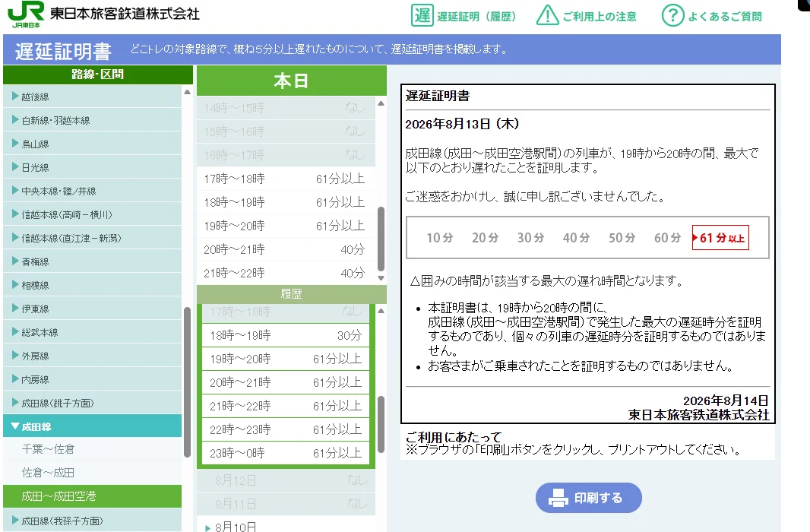This screenshot has height=532, width=810.
Task: Select history 18時～19時 30分 row
Action: [286, 335]
